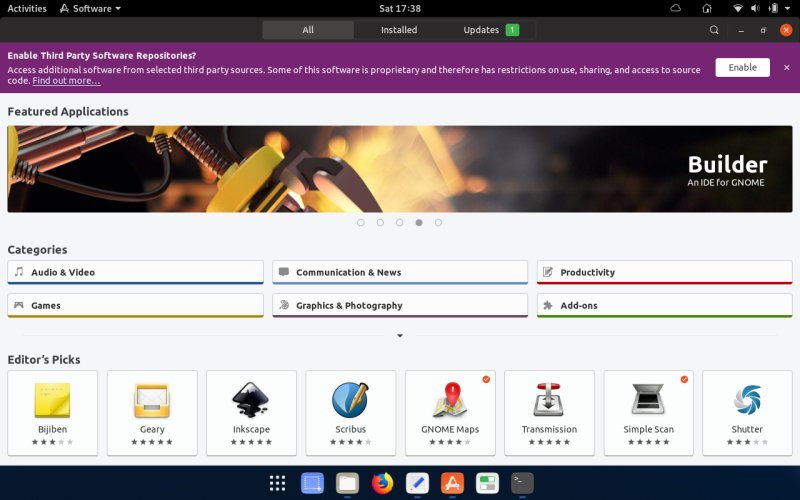Click the home indicator icon in top bar
The image size is (800, 500).
[707, 8]
